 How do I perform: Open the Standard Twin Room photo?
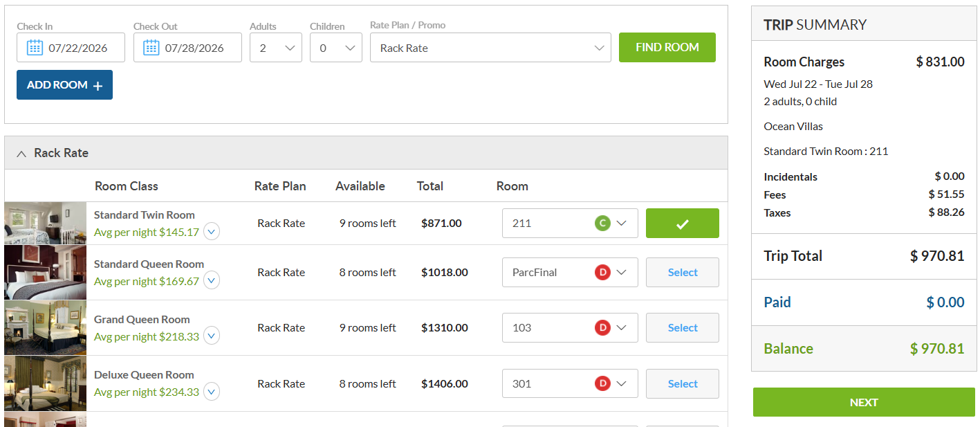(x=45, y=223)
